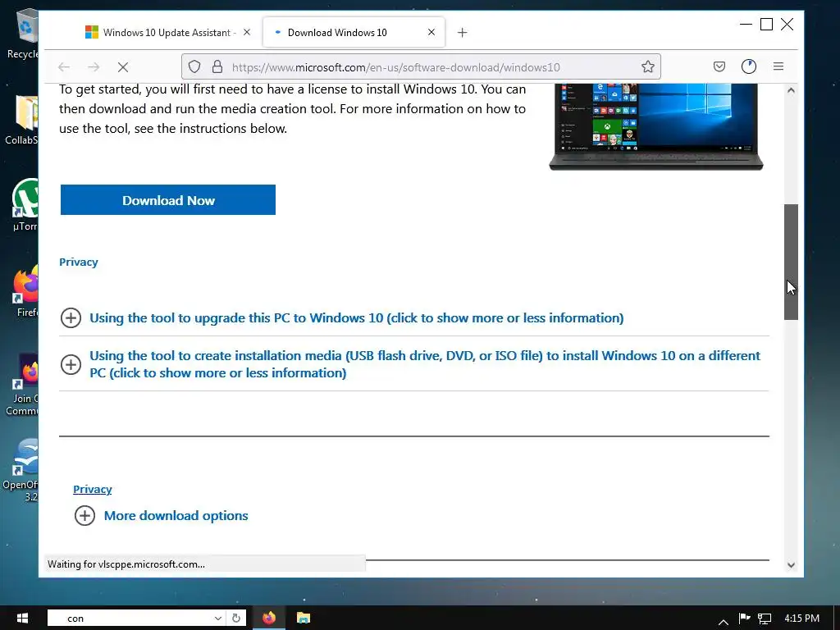Click the 4:15 PM taskbar clock
The width and height of the screenshot is (840, 630).
pyautogui.click(x=802, y=619)
